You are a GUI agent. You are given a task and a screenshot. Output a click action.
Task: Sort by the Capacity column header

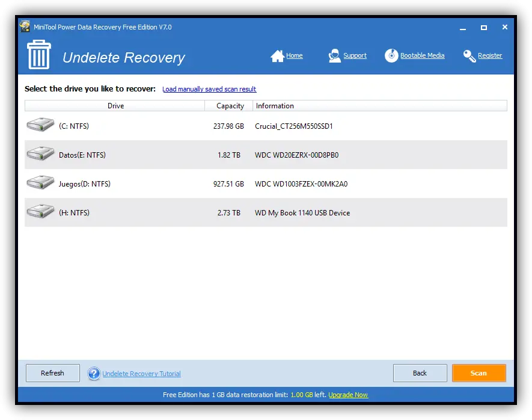[229, 105]
